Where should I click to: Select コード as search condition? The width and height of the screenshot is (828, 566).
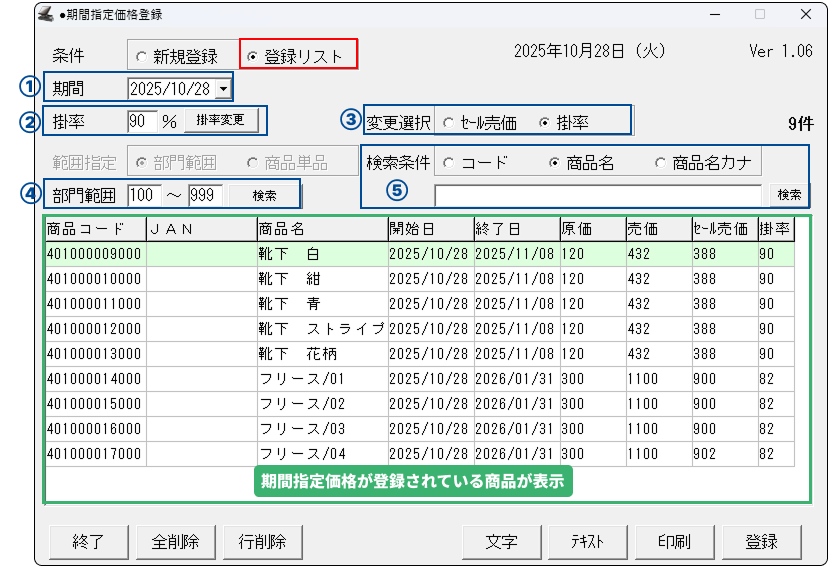[447, 163]
